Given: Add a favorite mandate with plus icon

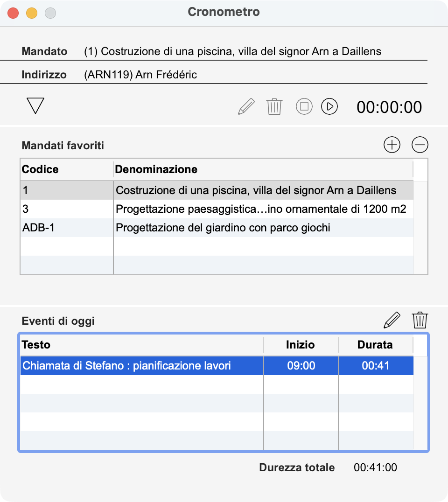Looking at the screenshot, I should click(392, 145).
